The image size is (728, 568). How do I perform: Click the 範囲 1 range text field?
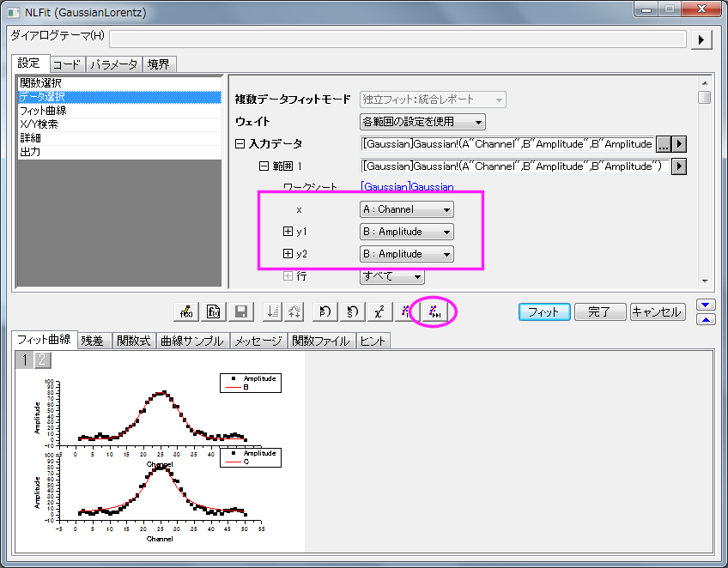[514, 166]
